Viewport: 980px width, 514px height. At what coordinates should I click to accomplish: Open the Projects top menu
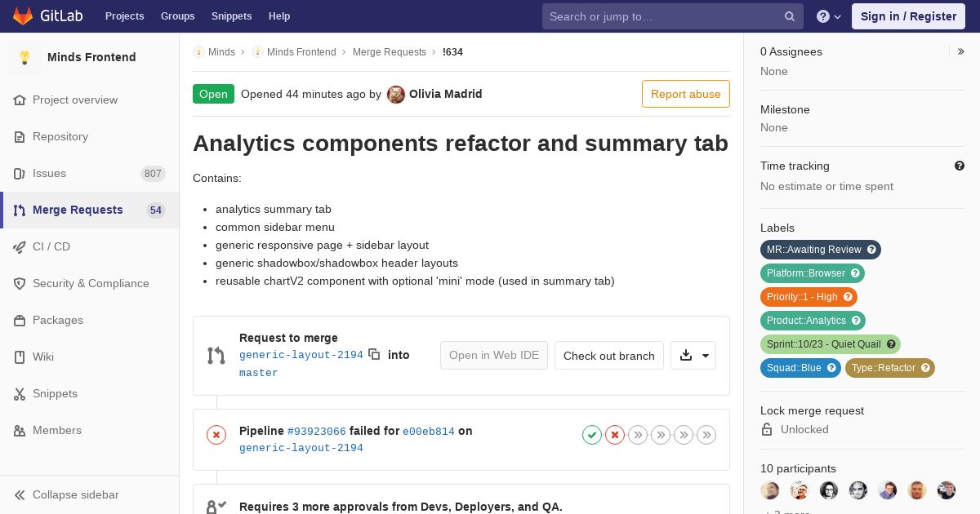(124, 16)
